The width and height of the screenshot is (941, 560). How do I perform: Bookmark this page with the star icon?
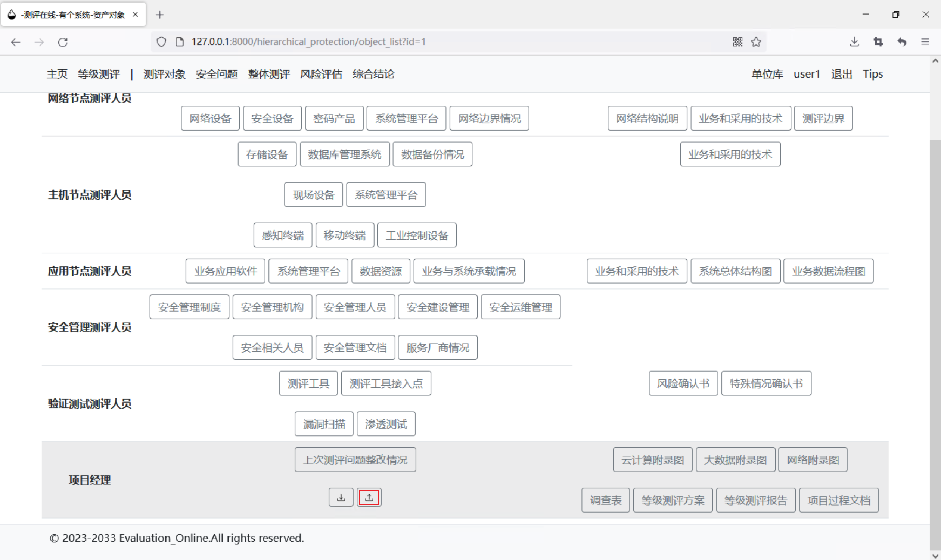tap(756, 42)
